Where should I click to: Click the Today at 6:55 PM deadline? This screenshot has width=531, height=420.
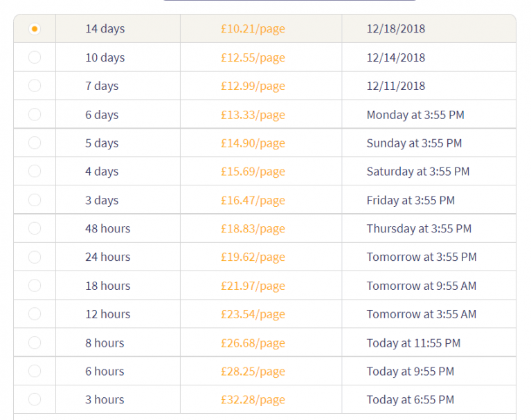411,399
